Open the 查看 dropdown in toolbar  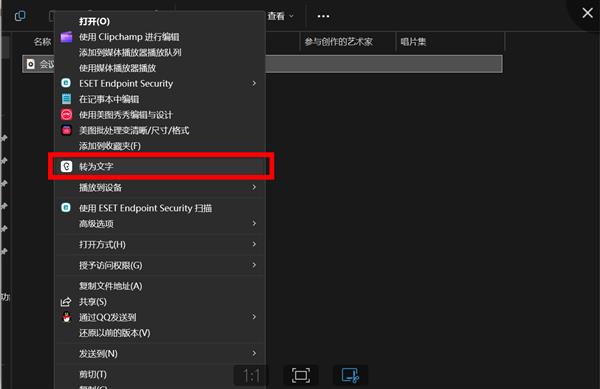(x=280, y=16)
